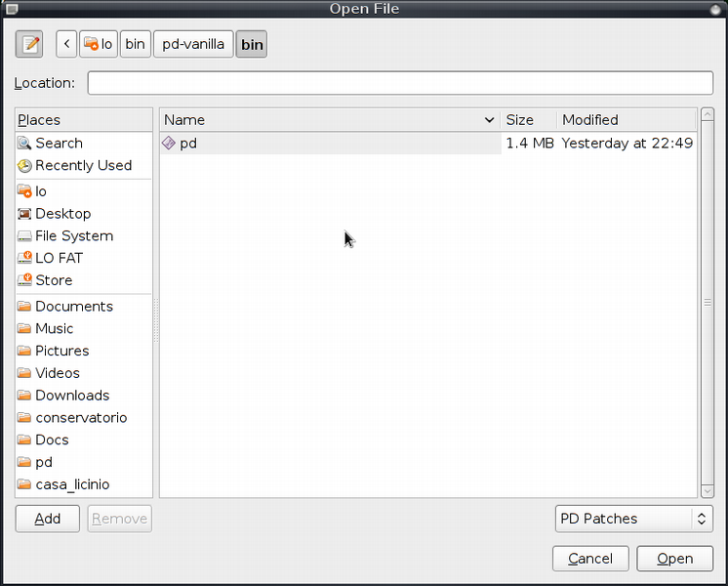This screenshot has width=728, height=586.
Task: Open the Documents bookmark
Action: [x=84, y=307]
